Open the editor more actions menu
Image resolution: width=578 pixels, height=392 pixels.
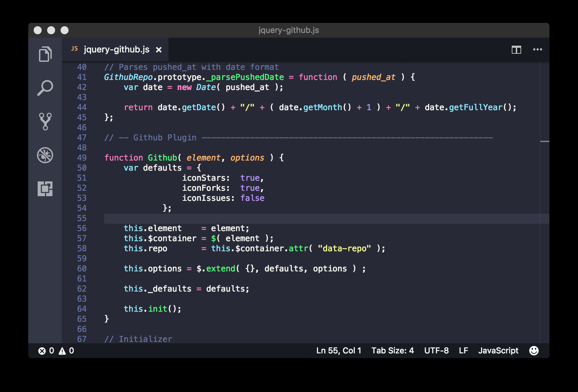[538, 50]
